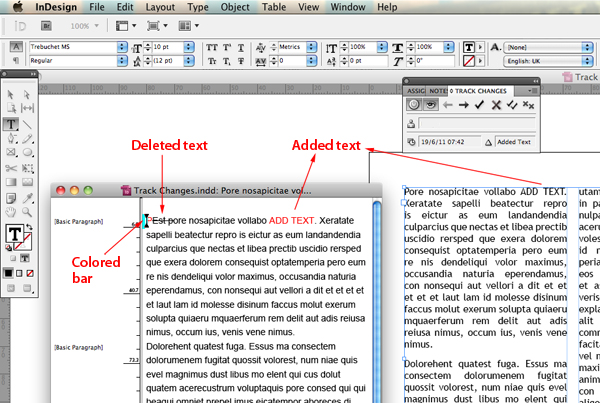The image size is (600, 403).
Task: Select the Hand tool
Action: [11, 212]
